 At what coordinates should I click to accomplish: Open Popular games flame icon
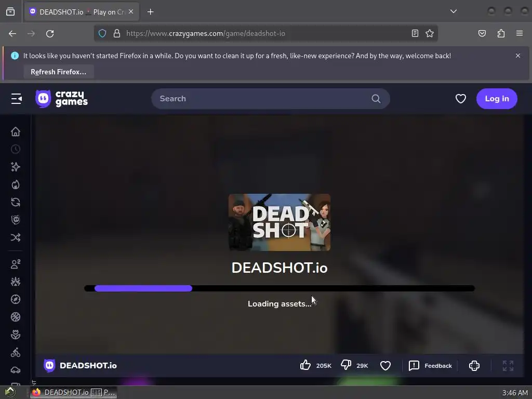tap(16, 184)
